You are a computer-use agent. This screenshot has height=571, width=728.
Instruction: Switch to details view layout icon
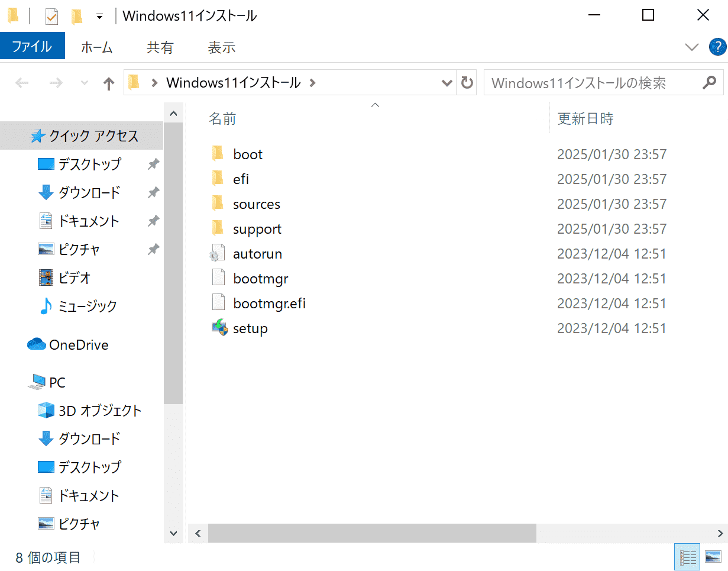click(x=687, y=557)
